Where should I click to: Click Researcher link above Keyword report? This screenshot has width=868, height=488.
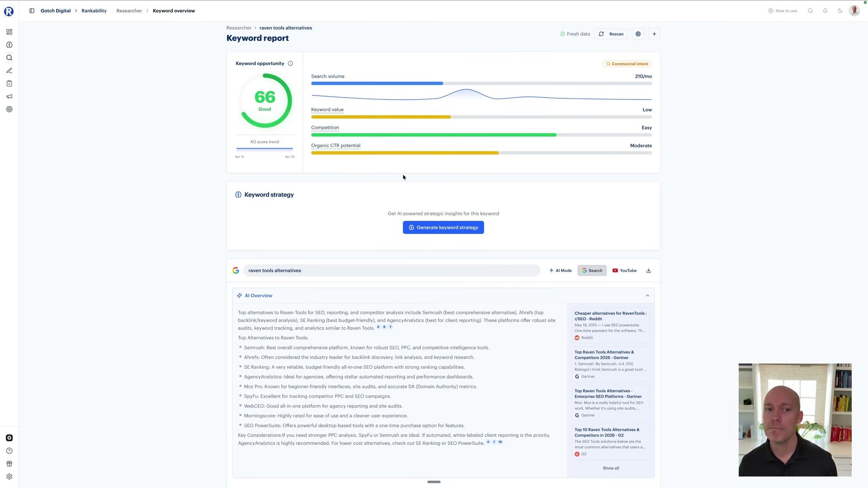239,28
